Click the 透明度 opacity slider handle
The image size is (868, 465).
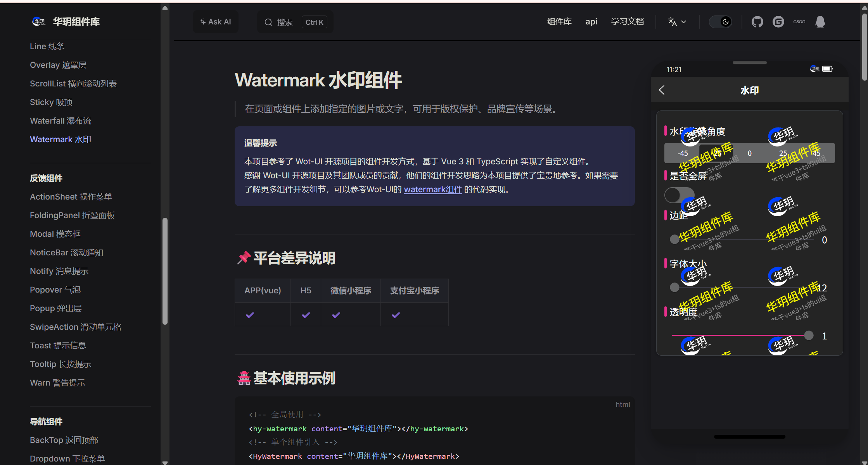(809, 335)
